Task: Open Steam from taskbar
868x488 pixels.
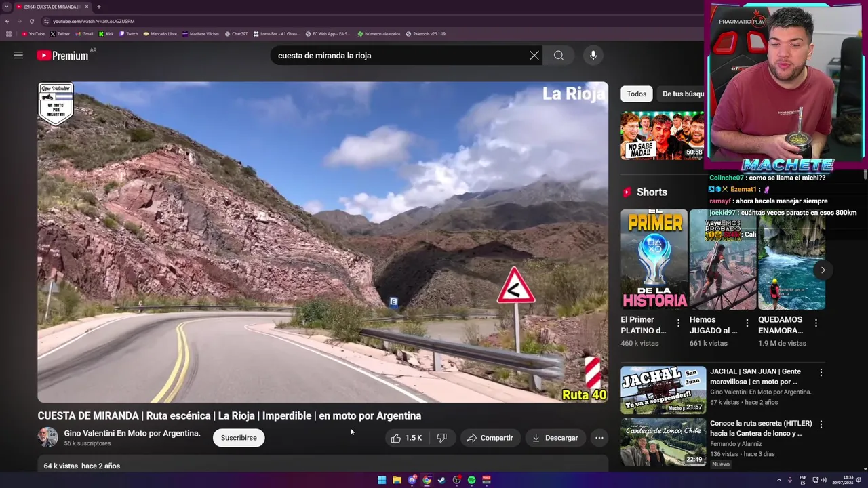Action: (441, 480)
